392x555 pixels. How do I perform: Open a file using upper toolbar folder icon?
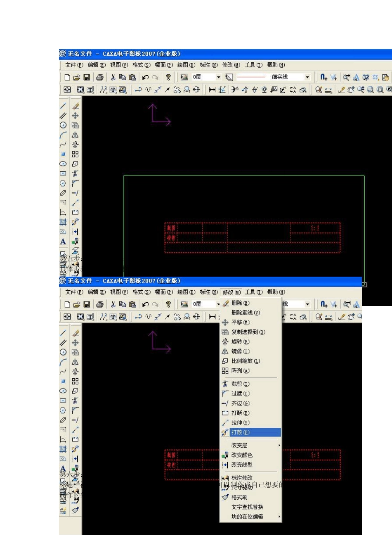(x=77, y=77)
